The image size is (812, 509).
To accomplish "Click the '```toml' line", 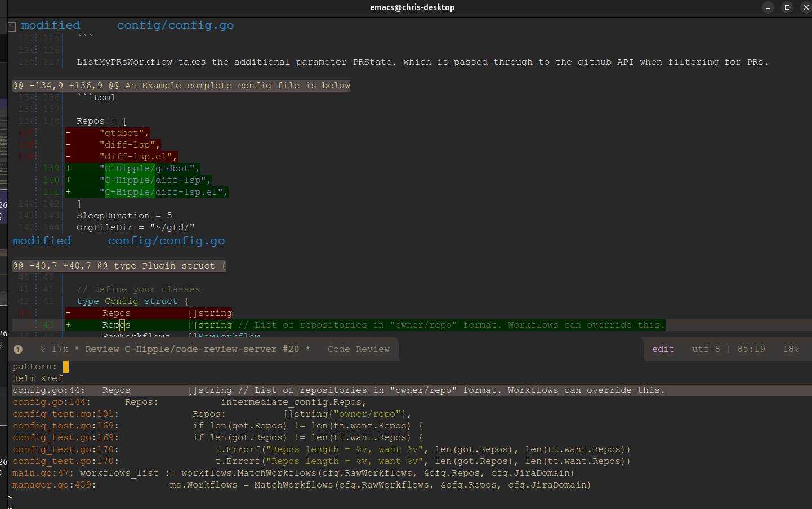I will coord(96,97).
